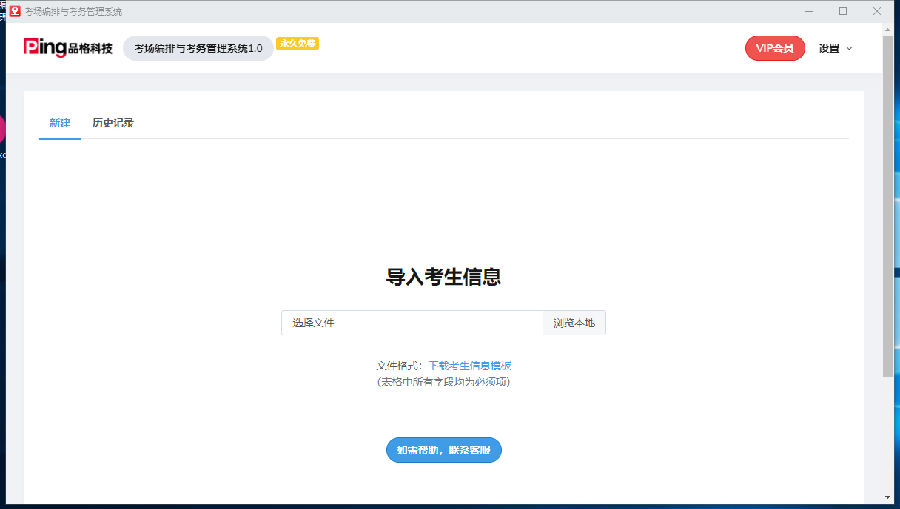Click the 如需帮助，联系客服 button
This screenshot has width=900, height=509.
point(443,450)
